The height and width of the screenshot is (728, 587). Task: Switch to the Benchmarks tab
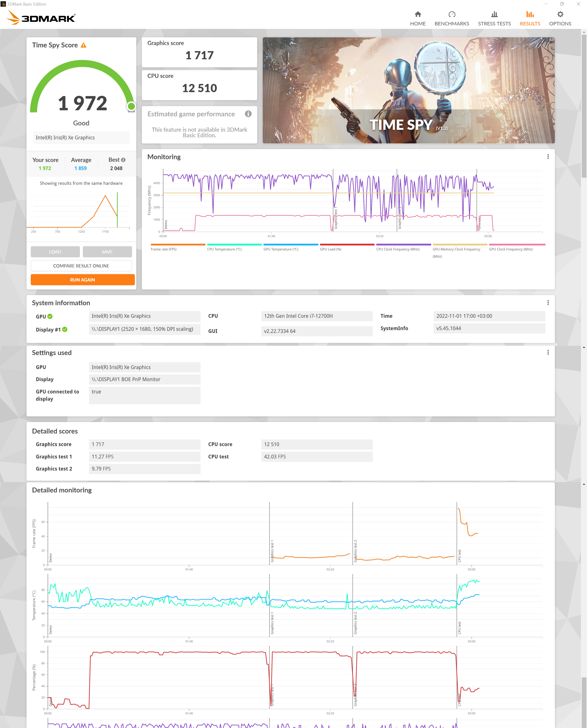(452, 19)
